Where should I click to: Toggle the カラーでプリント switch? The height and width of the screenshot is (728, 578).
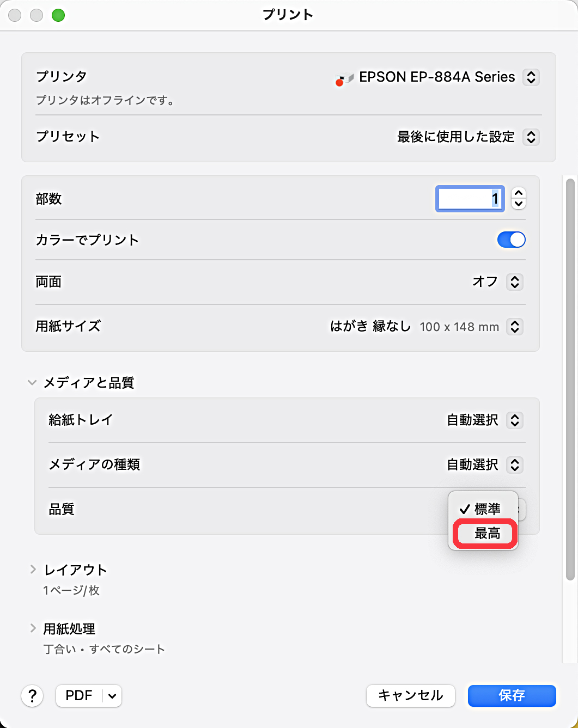click(511, 240)
